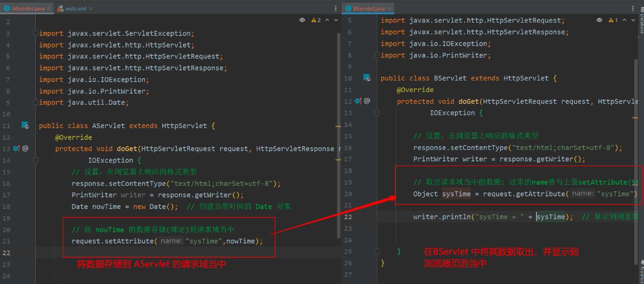
Task: Click yellow warning stripe mark in BServlet scrollbar
Action: [635, 118]
